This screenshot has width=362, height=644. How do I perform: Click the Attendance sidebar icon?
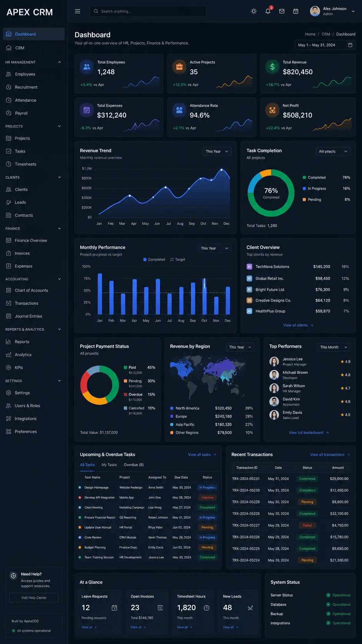(x=8, y=100)
